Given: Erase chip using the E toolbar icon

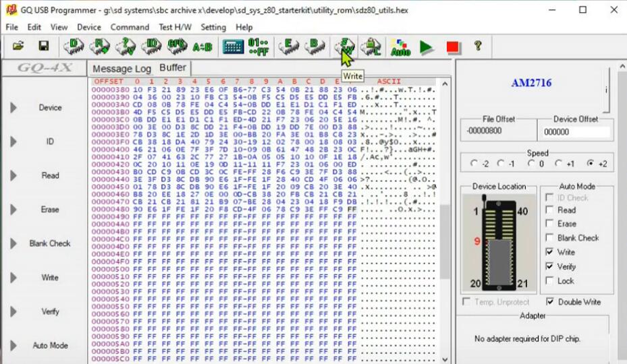Looking at the screenshot, I should point(289,47).
